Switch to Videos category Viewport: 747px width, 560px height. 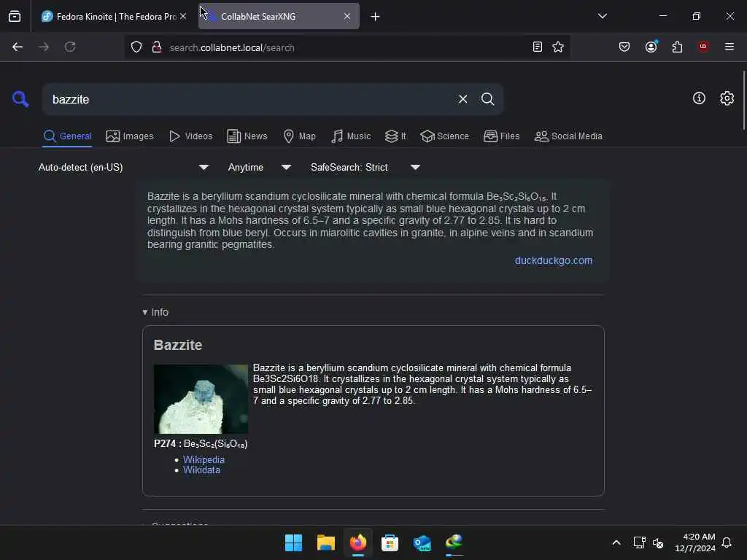pyautogui.click(x=190, y=136)
